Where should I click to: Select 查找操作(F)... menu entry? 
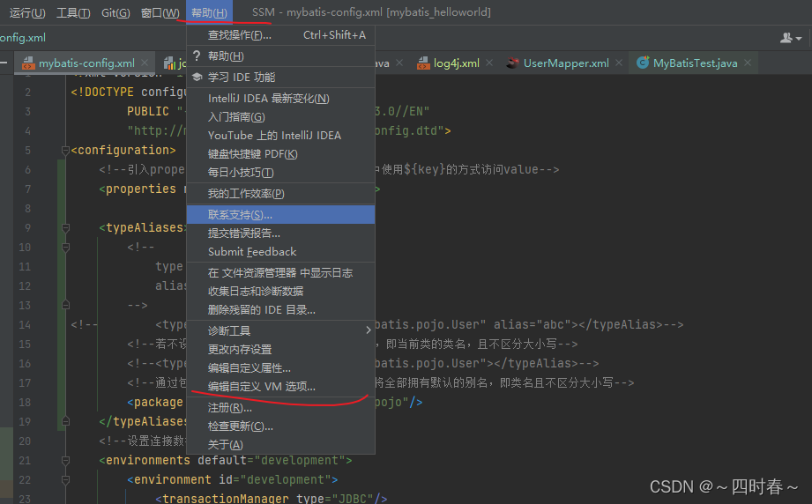pyautogui.click(x=280, y=35)
